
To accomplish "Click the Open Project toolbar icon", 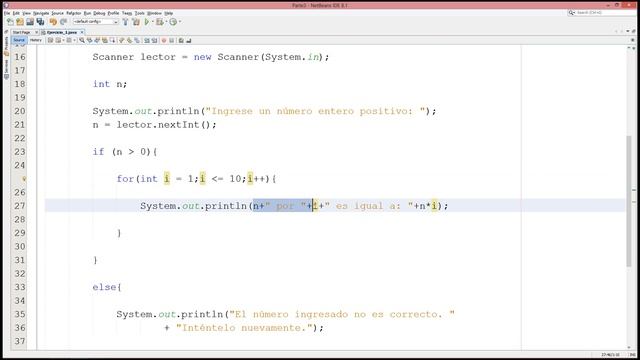I will 30,22.
